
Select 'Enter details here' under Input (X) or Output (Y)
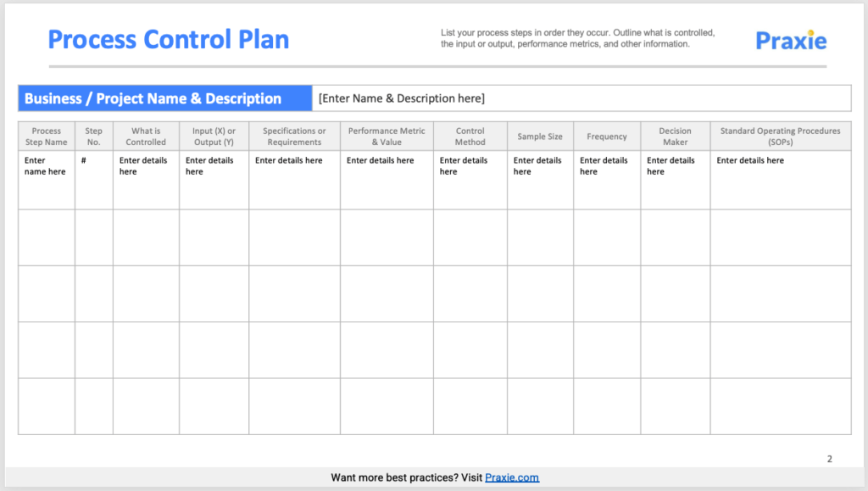(x=214, y=180)
